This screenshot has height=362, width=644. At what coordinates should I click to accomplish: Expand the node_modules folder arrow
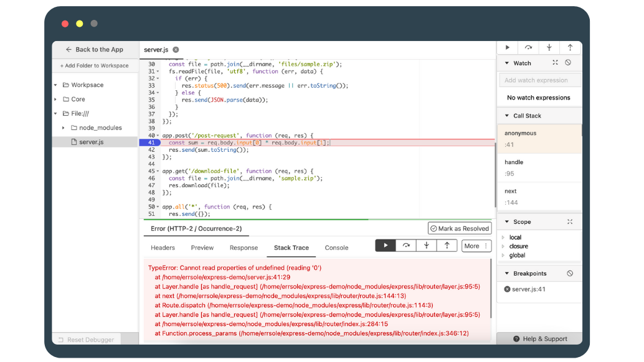click(64, 128)
